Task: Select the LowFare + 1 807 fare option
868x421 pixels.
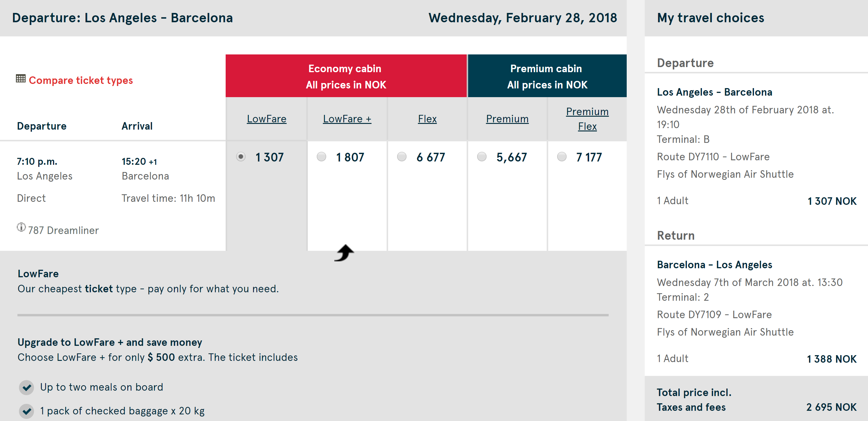Action: [x=321, y=157]
